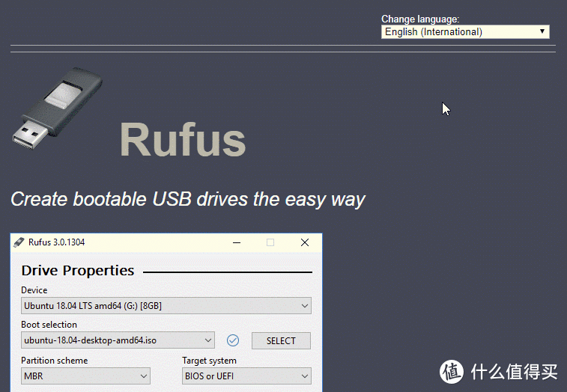Open the Boot selection ISO dropdown

[x=118, y=340]
